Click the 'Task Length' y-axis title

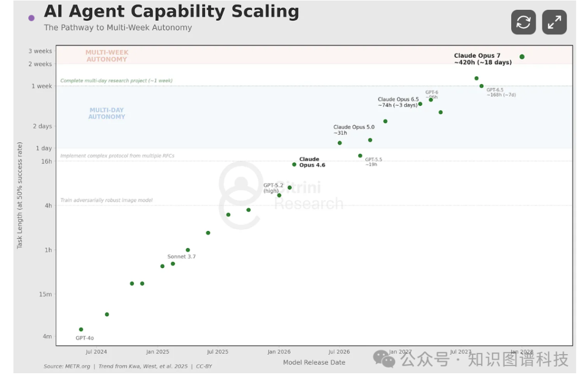tap(20, 195)
